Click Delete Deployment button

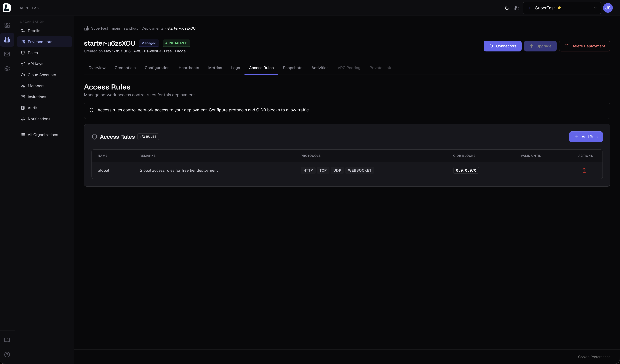click(x=585, y=46)
